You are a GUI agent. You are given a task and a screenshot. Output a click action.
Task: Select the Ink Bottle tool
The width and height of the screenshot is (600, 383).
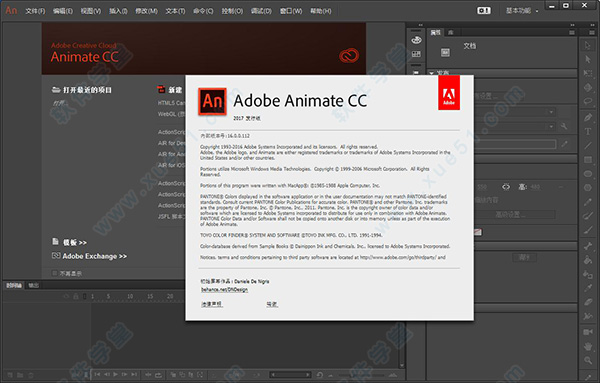coord(588,274)
